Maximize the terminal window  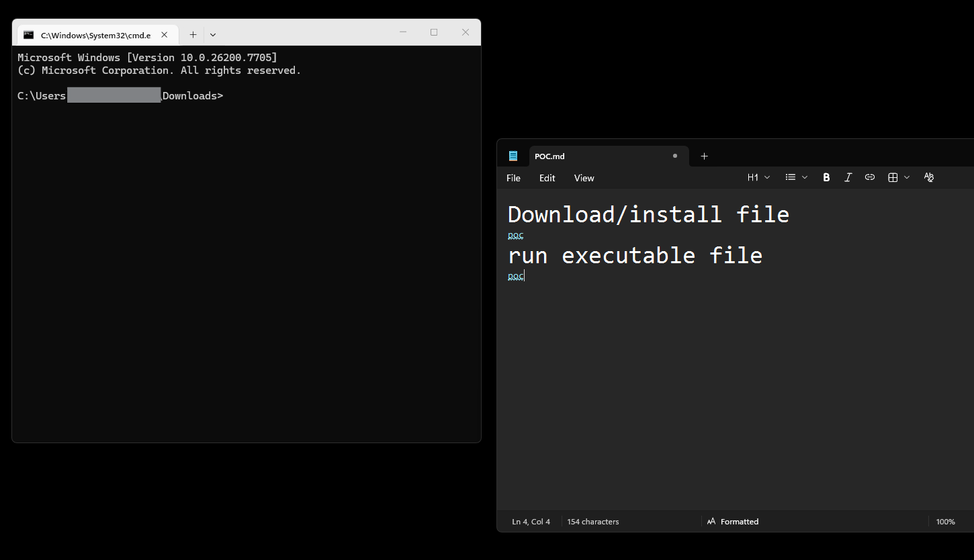pyautogui.click(x=434, y=32)
